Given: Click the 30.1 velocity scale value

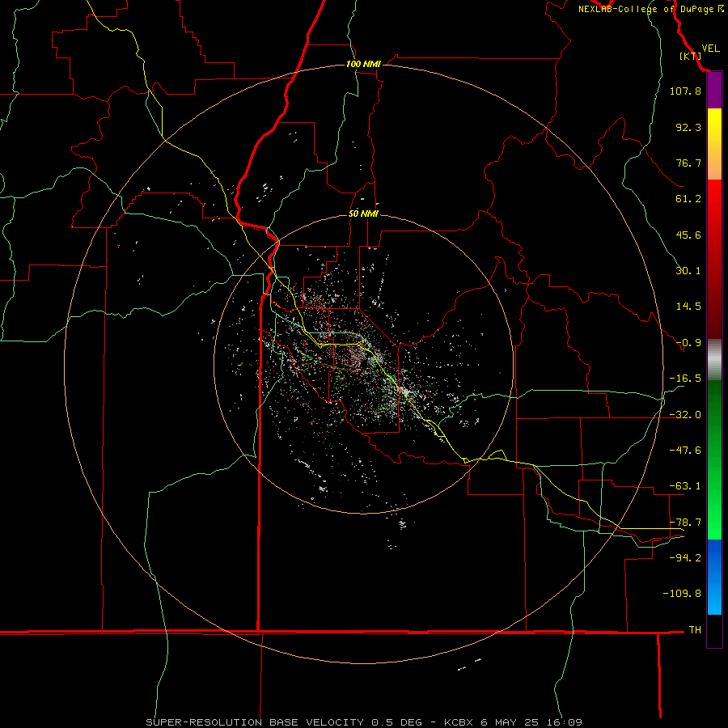Looking at the screenshot, I should click(688, 271).
